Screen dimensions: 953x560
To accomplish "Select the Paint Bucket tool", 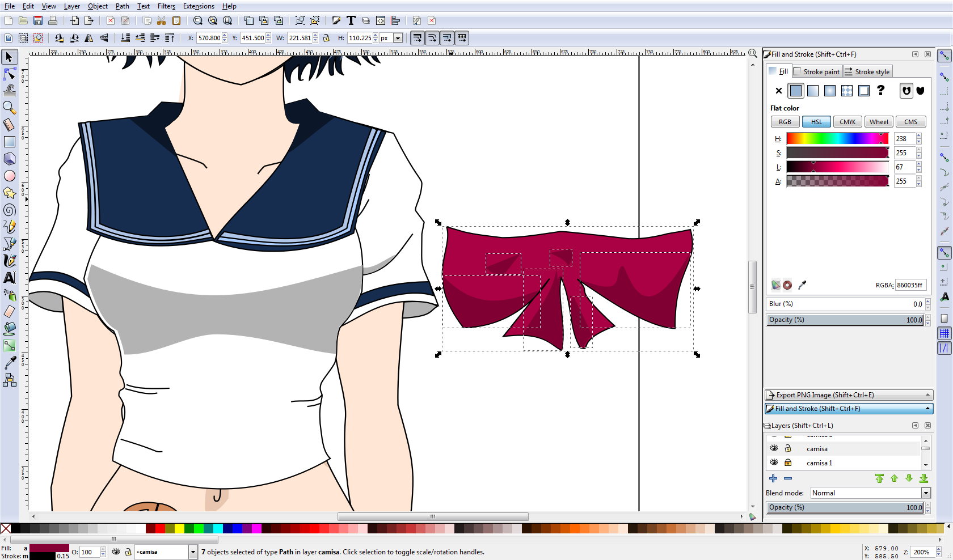I will coord(10,329).
